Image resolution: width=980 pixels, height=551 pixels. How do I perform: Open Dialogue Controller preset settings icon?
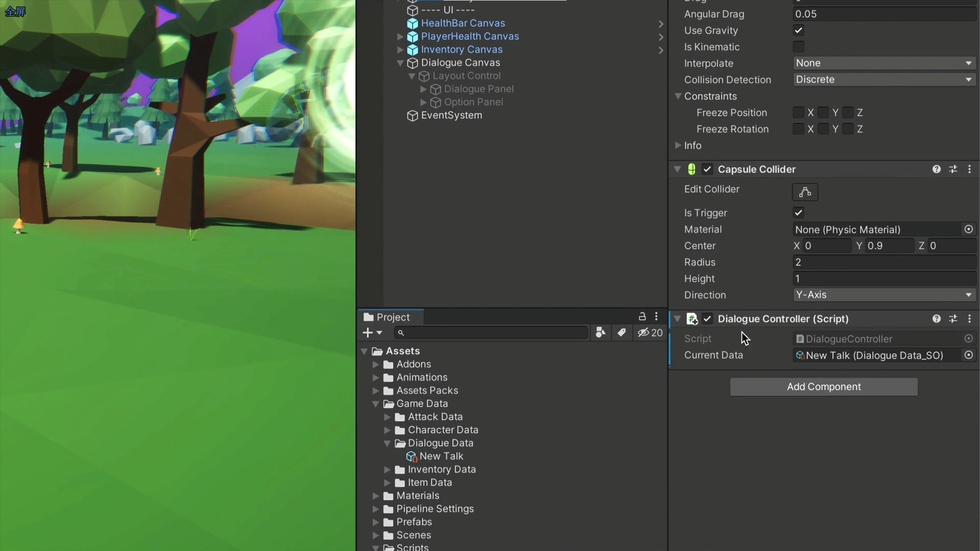tap(953, 319)
